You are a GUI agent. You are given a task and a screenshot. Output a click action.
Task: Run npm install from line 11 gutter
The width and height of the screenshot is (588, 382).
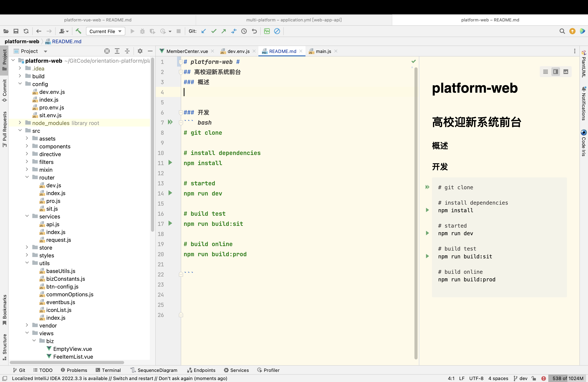click(x=170, y=162)
